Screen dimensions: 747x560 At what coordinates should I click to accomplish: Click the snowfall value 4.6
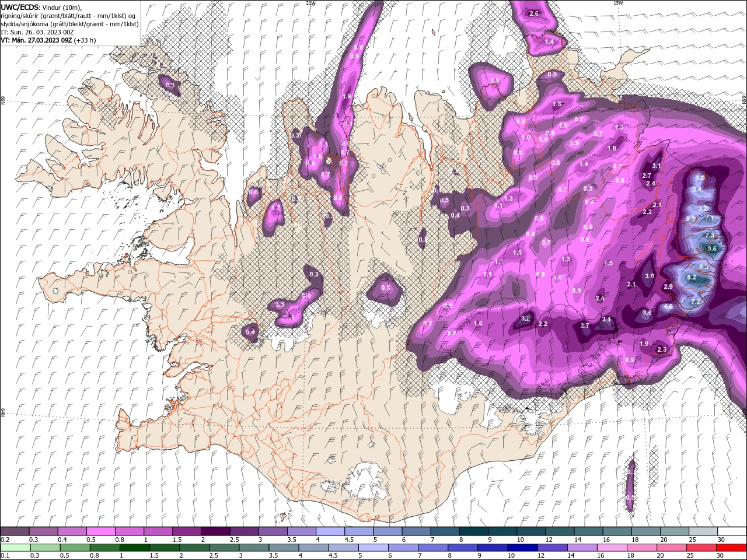coord(669,307)
